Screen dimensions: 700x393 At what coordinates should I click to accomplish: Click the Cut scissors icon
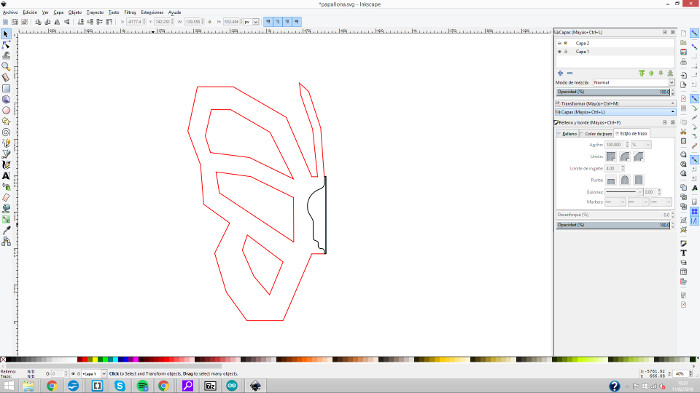683,132
